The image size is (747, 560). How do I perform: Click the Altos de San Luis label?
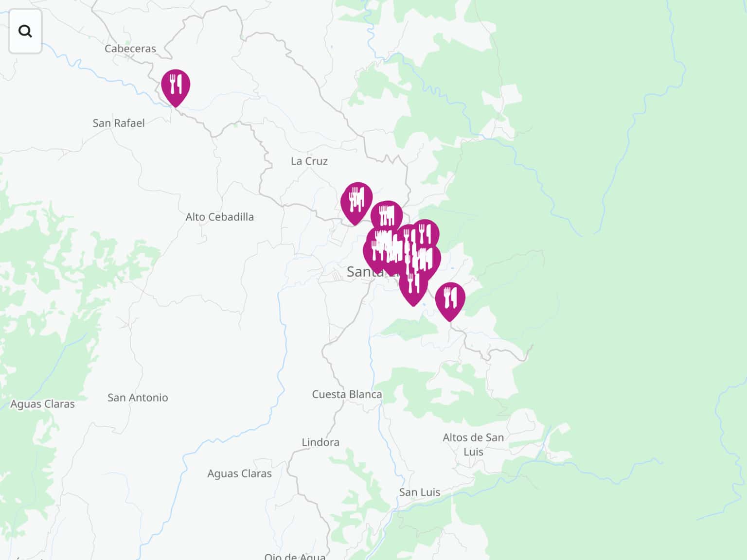473,444
